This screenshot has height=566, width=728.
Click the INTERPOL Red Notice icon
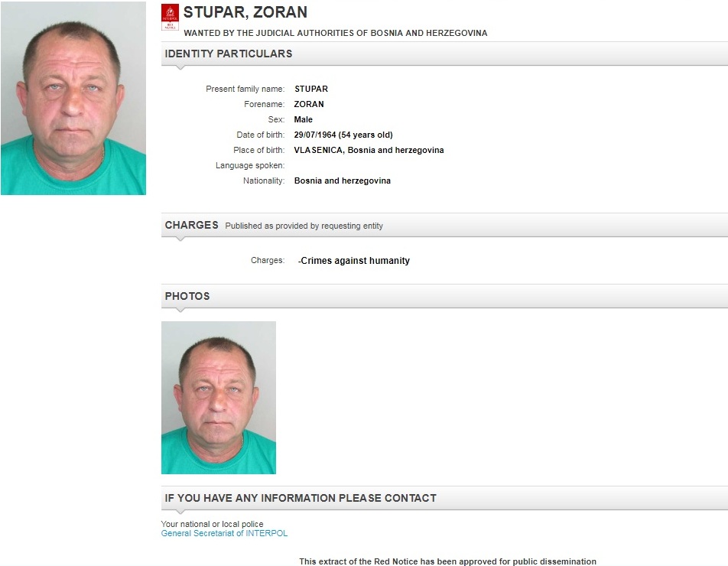[x=170, y=17]
